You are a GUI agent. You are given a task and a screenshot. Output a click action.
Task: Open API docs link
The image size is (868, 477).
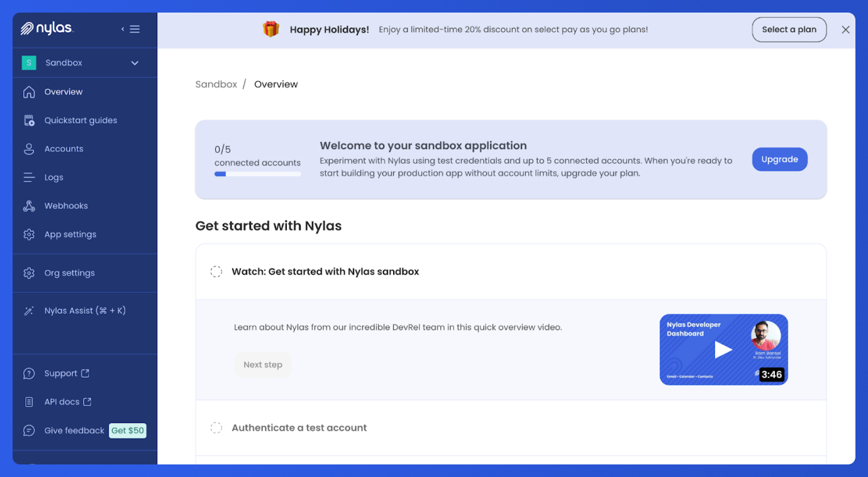(62, 402)
